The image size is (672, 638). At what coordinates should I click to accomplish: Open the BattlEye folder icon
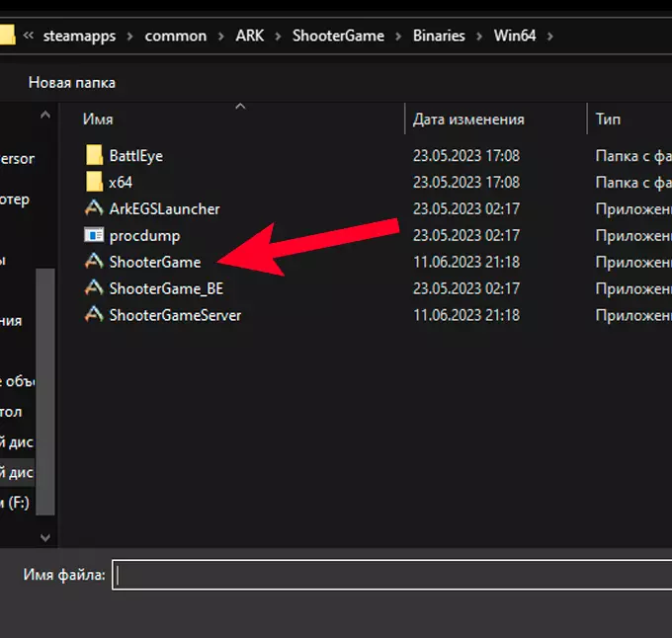(x=94, y=155)
